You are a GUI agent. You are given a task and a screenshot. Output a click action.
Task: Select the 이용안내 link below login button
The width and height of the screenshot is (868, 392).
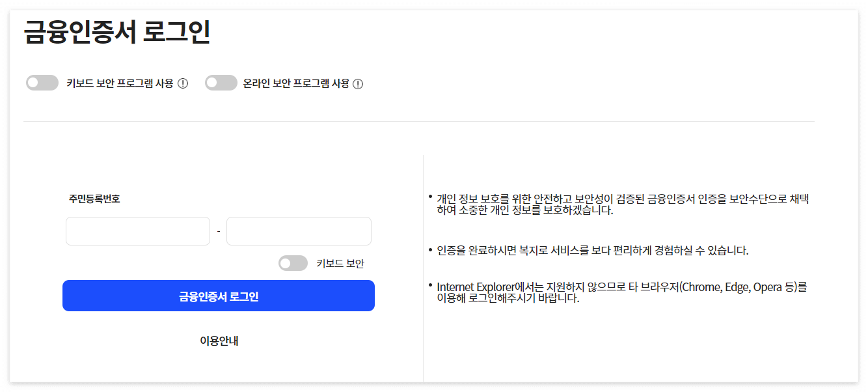[219, 339]
